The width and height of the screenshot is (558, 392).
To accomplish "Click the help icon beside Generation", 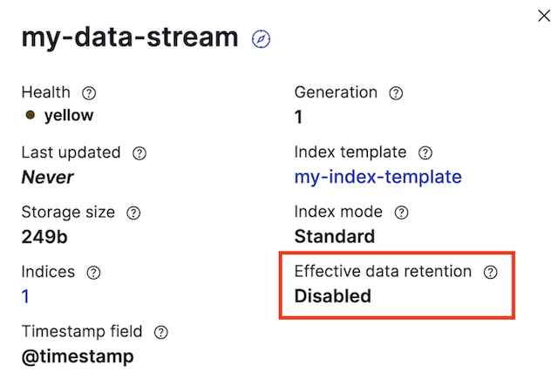I will click(397, 92).
